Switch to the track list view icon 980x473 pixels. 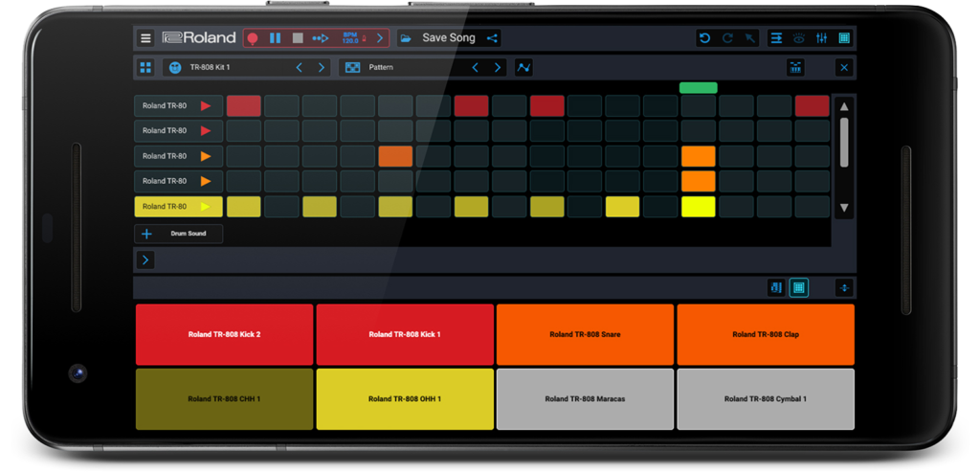pyautogui.click(x=776, y=38)
